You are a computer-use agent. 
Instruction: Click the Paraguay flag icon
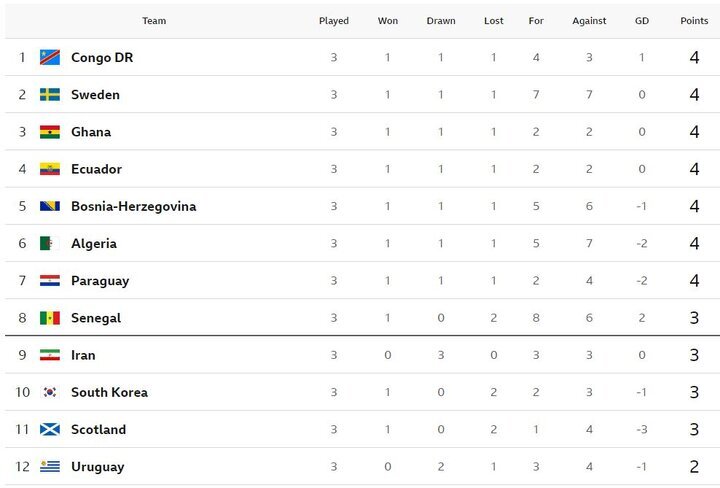[x=50, y=280]
